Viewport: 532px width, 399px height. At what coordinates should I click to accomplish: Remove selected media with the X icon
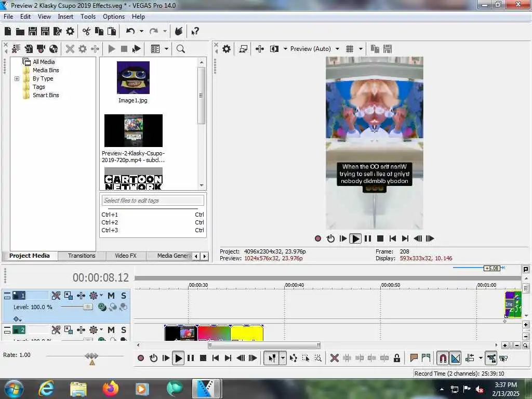coord(70,49)
